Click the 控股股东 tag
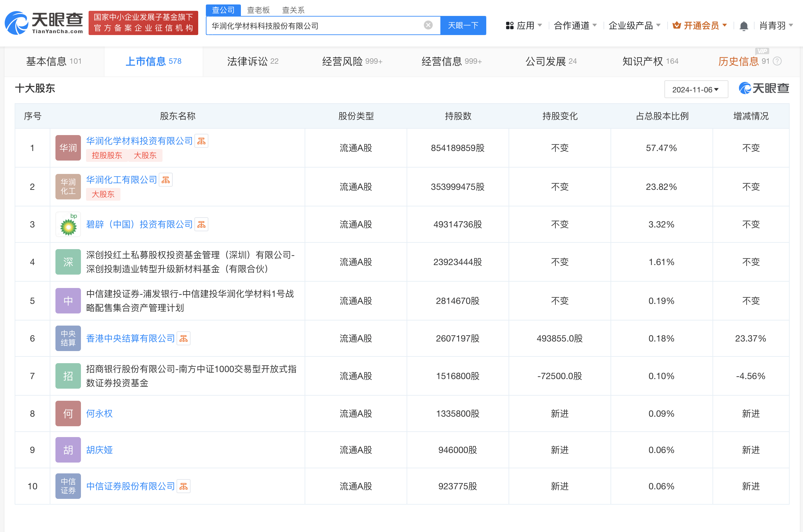 (107, 155)
